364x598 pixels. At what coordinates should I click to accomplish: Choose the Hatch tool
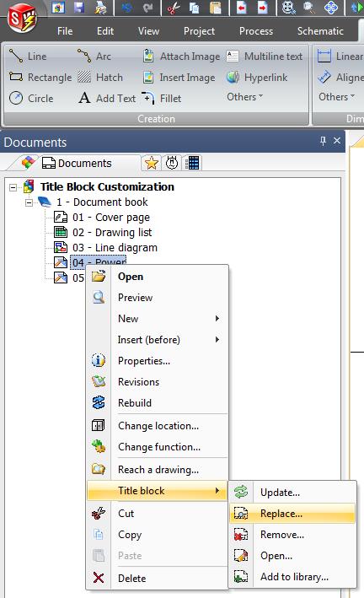click(x=100, y=78)
